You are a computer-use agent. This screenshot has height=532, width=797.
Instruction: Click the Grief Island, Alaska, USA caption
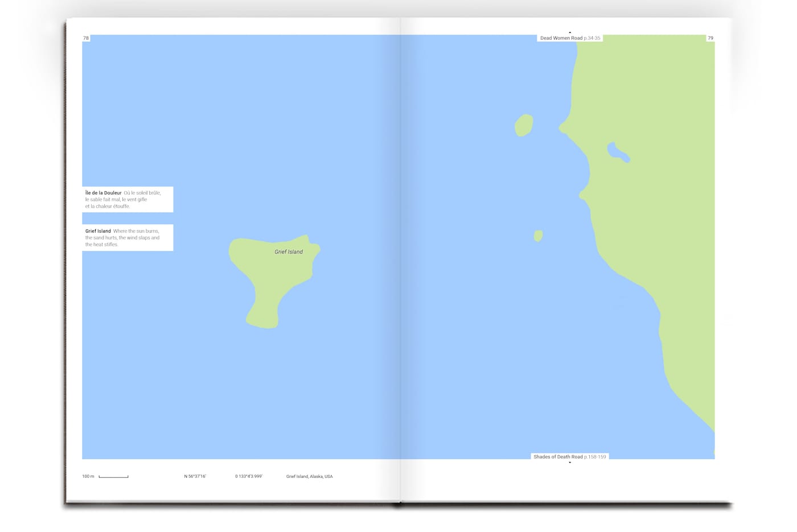pyautogui.click(x=309, y=476)
